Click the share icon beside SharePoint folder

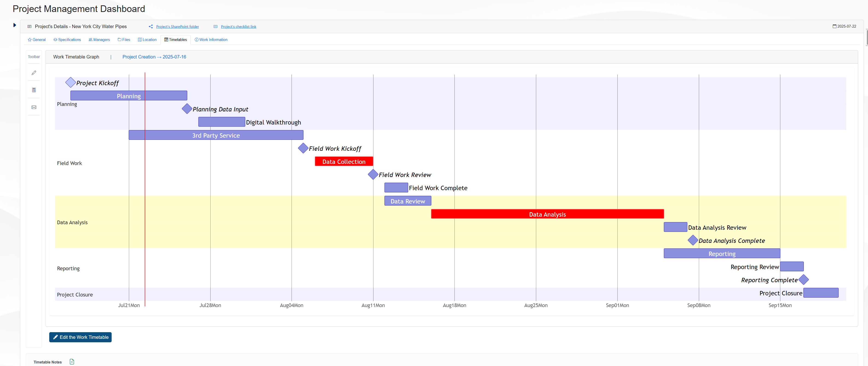(151, 27)
